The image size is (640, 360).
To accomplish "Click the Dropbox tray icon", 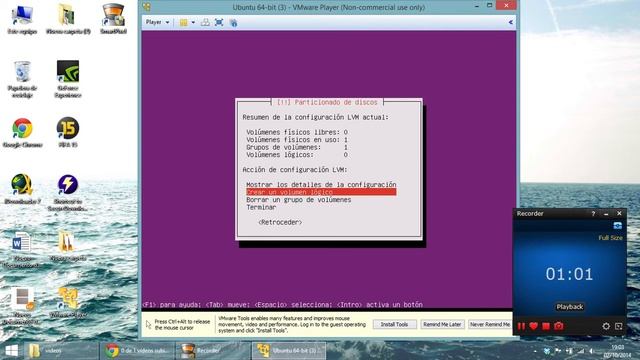I will 547,351.
